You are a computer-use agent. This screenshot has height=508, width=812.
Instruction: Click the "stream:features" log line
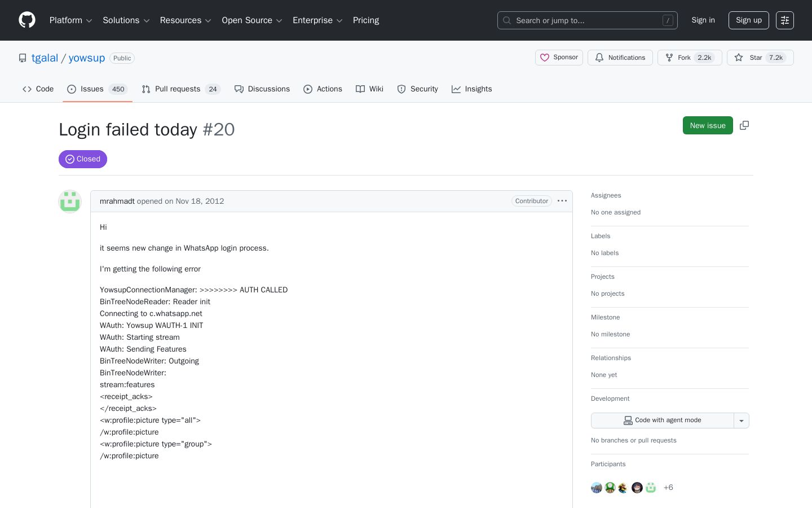tap(127, 384)
